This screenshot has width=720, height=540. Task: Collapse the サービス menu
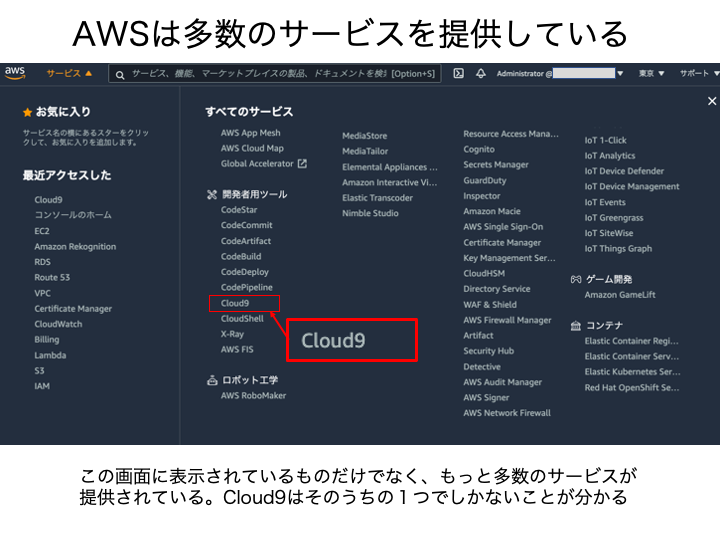point(69,73)
